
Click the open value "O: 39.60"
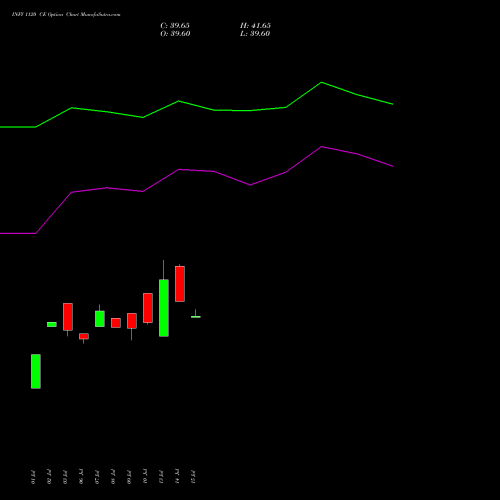pyautogui.click(x=175, y=34)
